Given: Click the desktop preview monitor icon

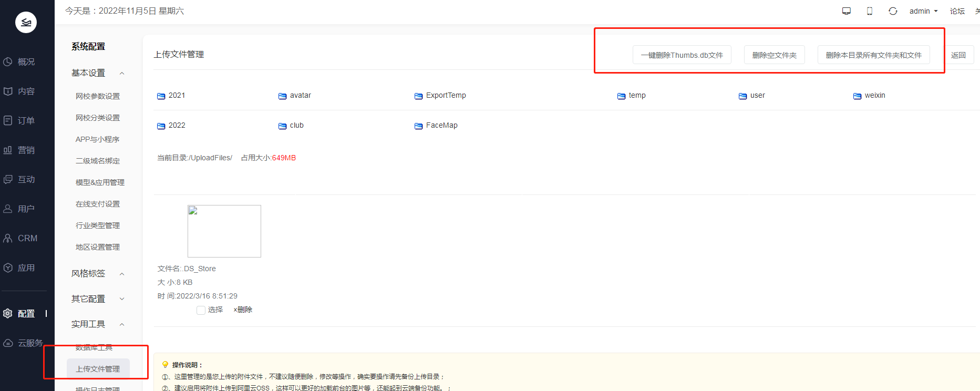Looking at the screenshot, I should coord(846,11).
